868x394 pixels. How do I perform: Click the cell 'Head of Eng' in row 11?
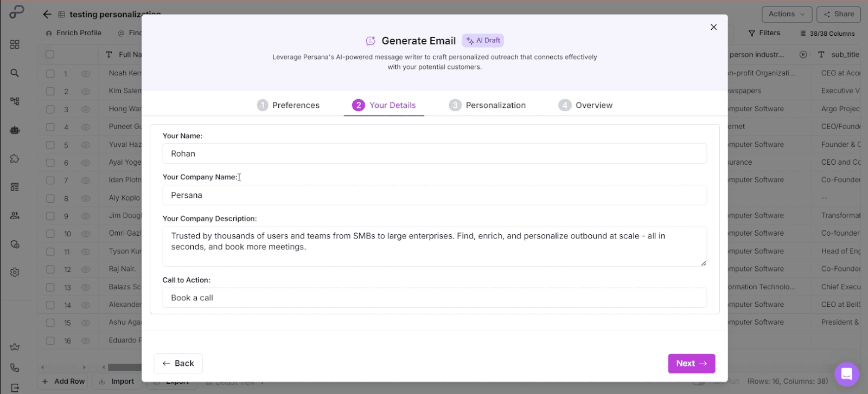840,251
